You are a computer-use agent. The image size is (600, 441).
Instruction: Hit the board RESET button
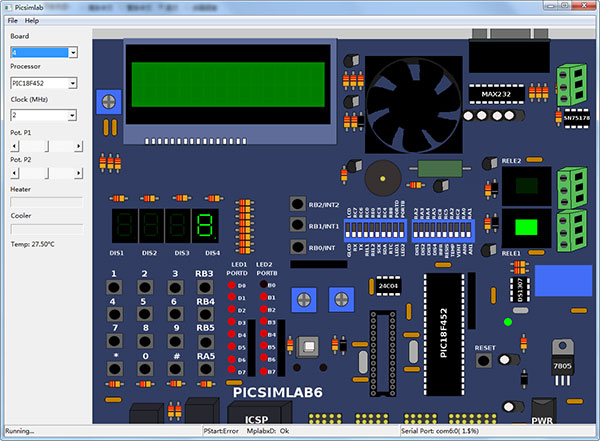click(x=484, y=360)
